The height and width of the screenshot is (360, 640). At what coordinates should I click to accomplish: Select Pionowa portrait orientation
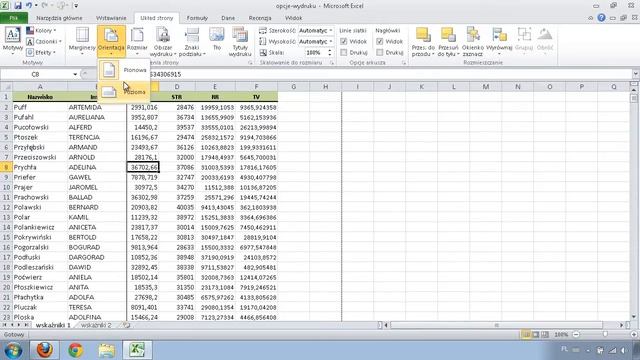tap(124, 70)
